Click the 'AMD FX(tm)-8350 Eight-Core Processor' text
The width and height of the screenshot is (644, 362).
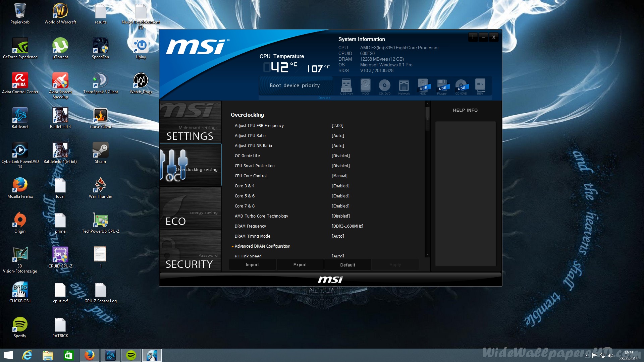pyautogui.click(x=399, y=48)
